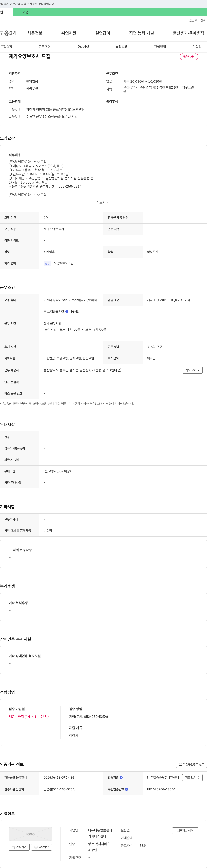This screenshot has height=868, width=207.
Task: Click the 재가 요양보호사 job type value
Action: point(54,229)
